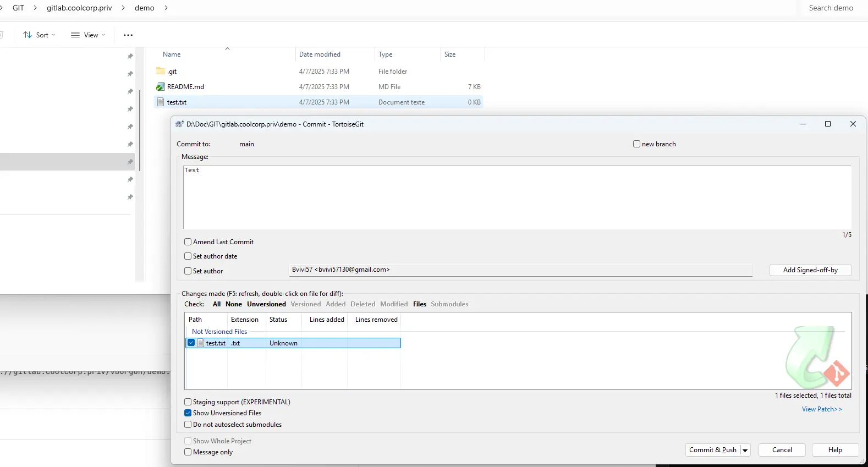This screenshot has width=868, height=467.
Task: Open View Patch>> link
Action: click(822, 409)
